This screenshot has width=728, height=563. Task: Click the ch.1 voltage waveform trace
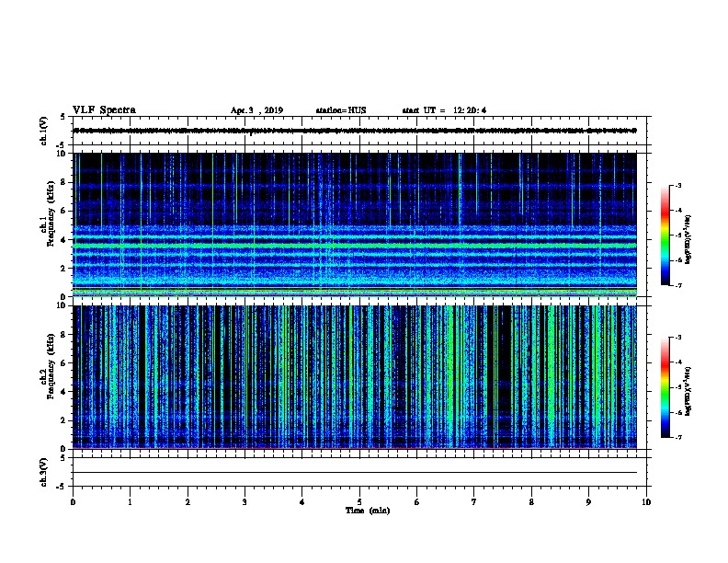(355, 131)
